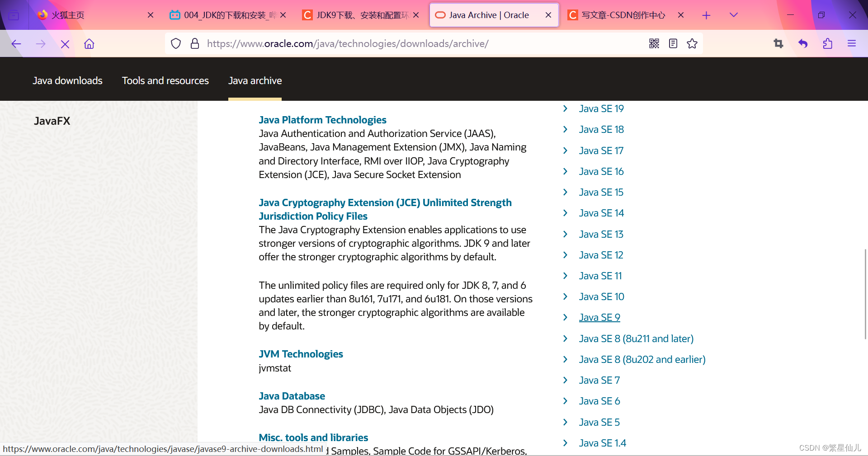
Task: Select the Java Archive | Oracle tab
Action: [494, 15]
